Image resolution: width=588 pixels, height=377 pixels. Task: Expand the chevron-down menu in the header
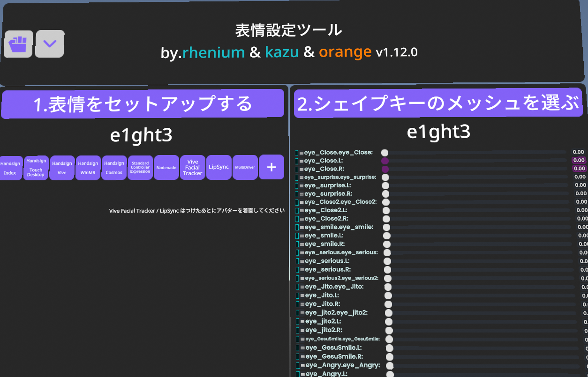coord(50,44)
